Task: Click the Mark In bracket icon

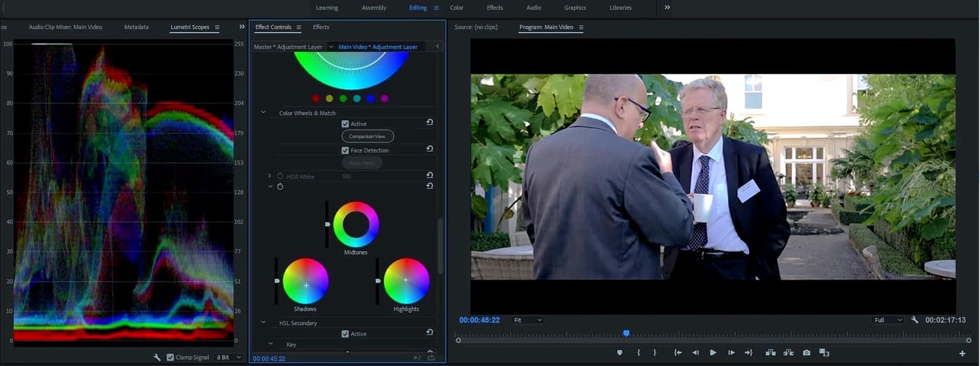Action: pyautogui.click(x=639, y=352)
